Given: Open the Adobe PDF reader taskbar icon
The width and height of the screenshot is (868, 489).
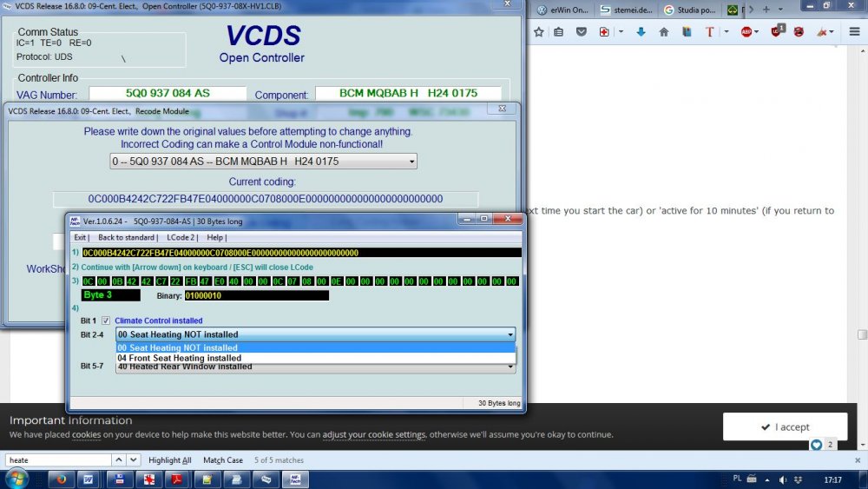Looking at the screenshot, I should click(x=177, y=479).
